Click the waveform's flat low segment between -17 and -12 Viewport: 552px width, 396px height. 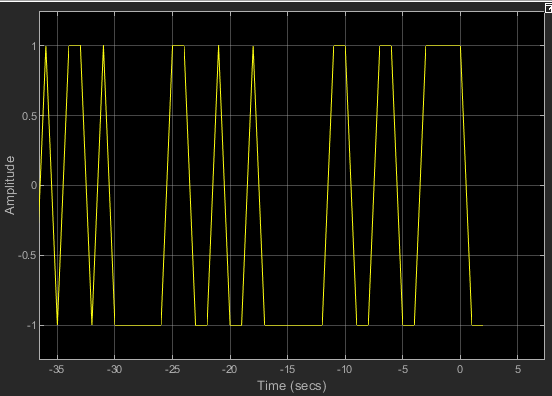(x=294, y=325)
